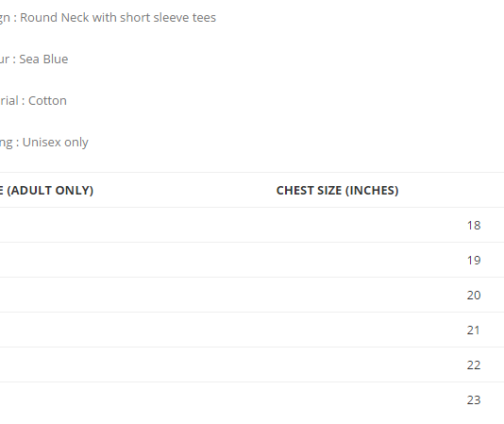Click the word 'ADULT' in table header
Viewport: 504px width, 424px height.
pyautogui.click(x=31, y=191)
